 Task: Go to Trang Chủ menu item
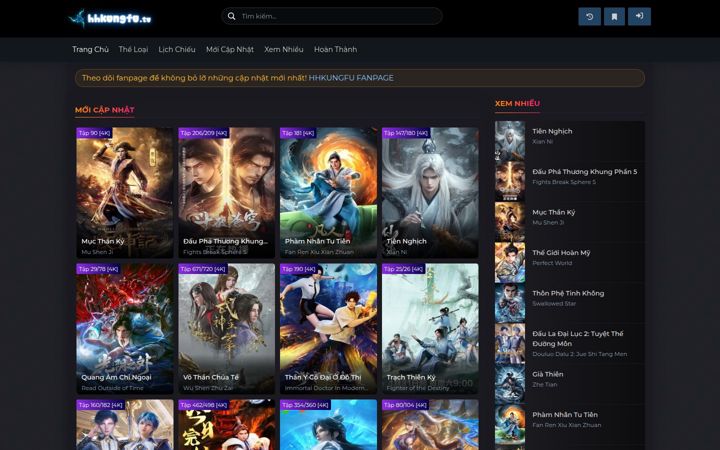pyautogui.click(x=90, y=49)
